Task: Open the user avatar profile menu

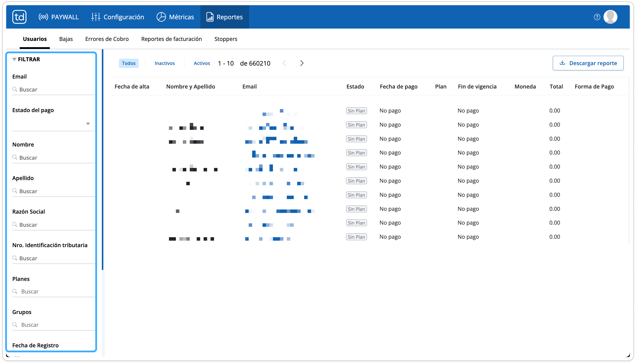Action: click(610, 17)
